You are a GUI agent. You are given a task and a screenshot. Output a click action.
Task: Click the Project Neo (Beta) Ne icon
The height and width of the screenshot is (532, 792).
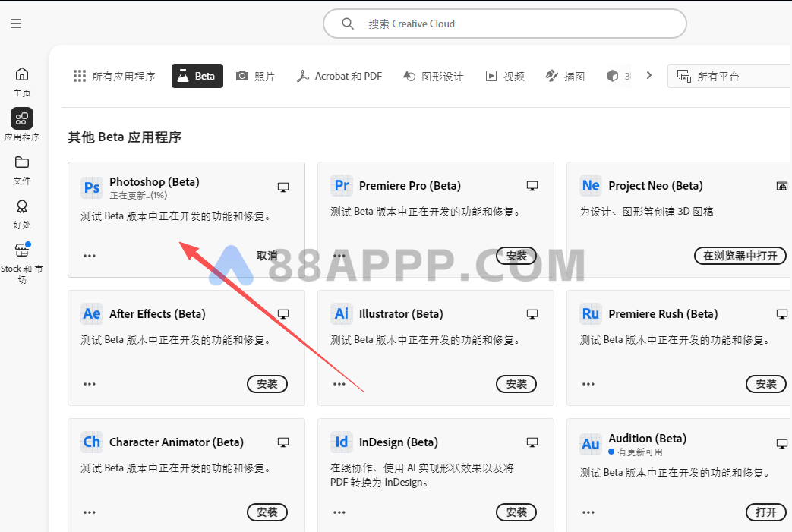pos(591,186)
